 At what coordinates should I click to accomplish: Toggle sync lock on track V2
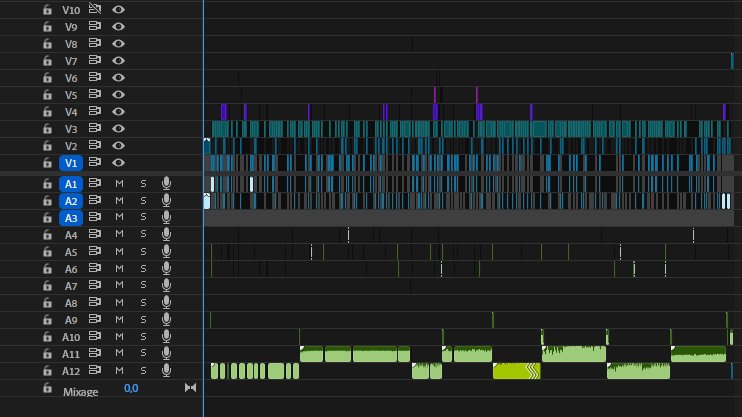tap(95, 145)
